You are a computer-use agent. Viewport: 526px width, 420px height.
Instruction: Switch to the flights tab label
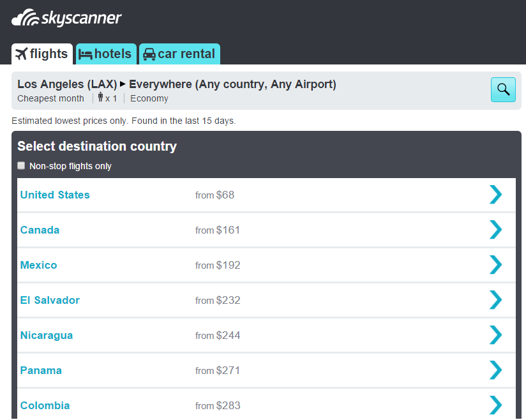click(49, 54)
